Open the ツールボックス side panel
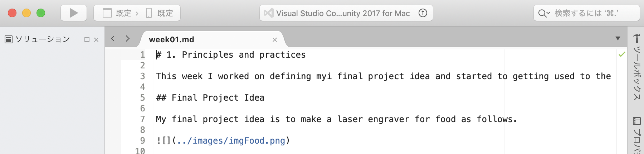 pyautogui.click(x=636, y=68)
